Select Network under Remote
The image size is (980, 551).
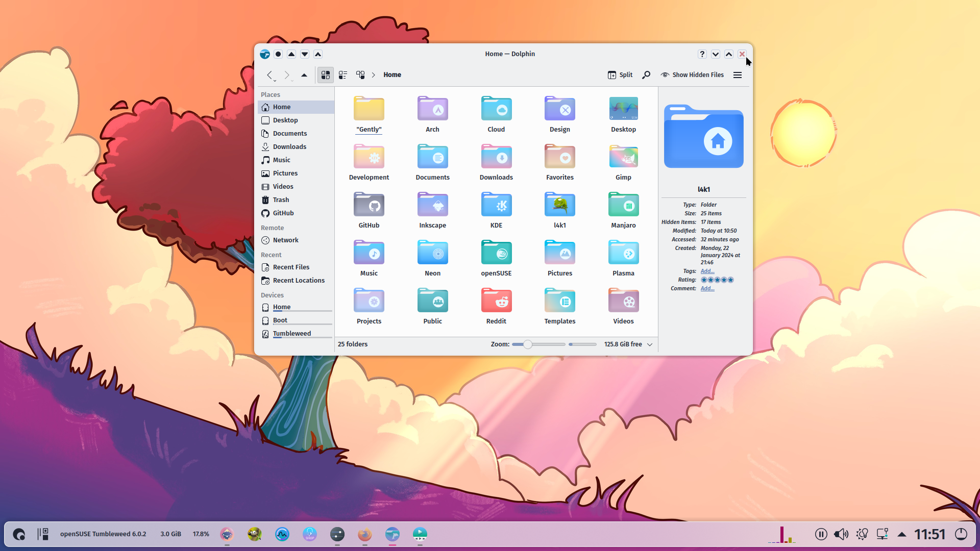(x=296, y=240)
